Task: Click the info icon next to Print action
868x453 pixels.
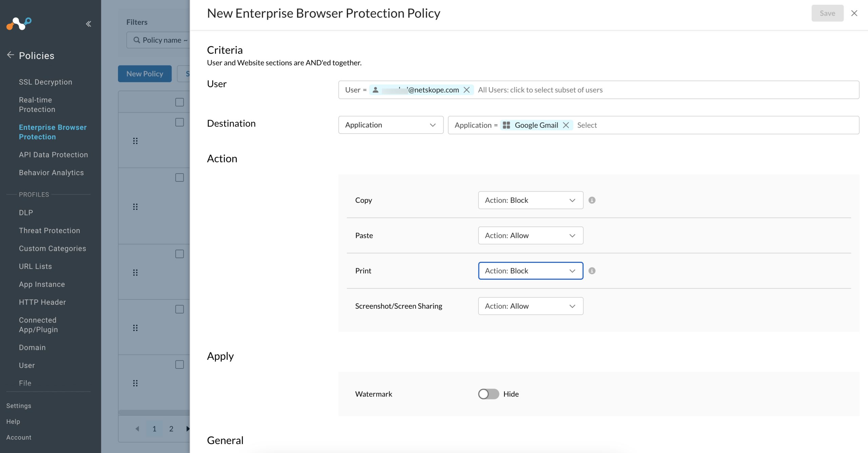Action: (x=592, y=271)
